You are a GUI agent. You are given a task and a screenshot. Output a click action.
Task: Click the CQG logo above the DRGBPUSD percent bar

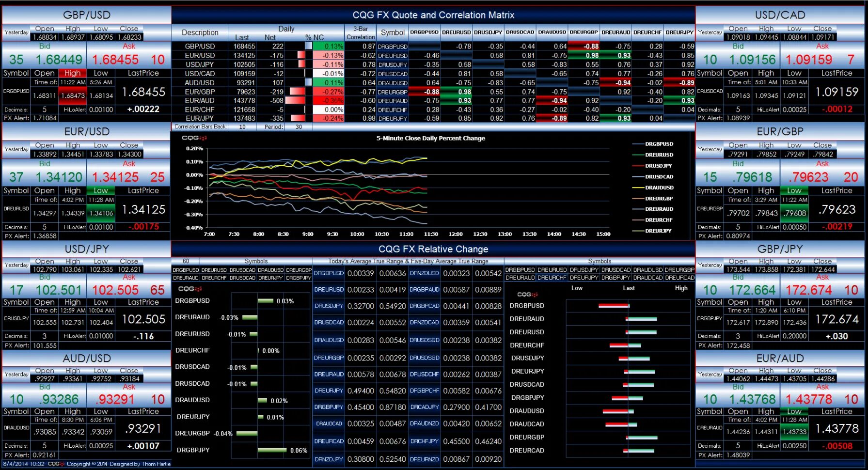189,289
